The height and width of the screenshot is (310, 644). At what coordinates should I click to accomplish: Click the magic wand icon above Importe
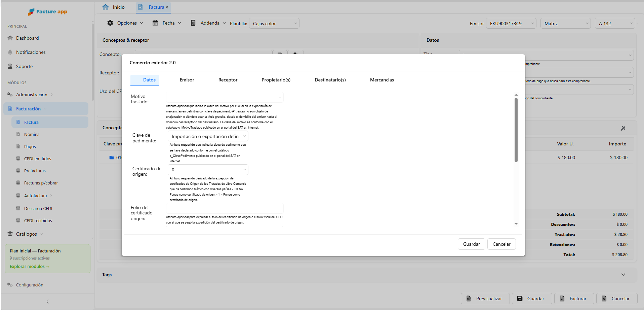623,128
